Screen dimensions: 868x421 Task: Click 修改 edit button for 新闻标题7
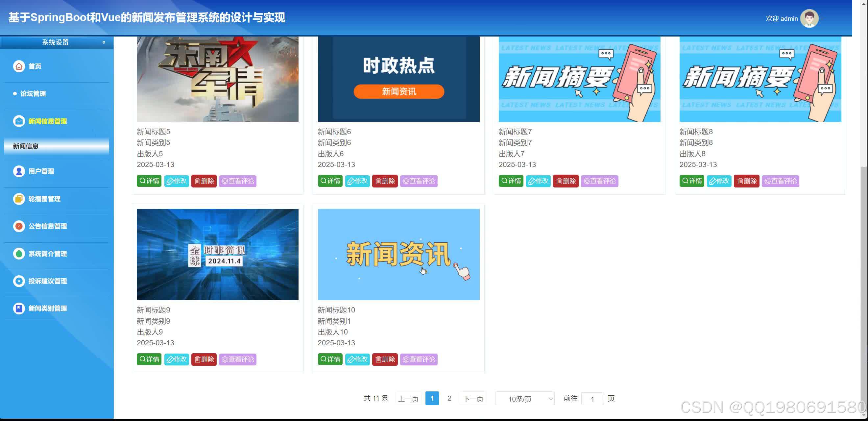tap(538, 181)
